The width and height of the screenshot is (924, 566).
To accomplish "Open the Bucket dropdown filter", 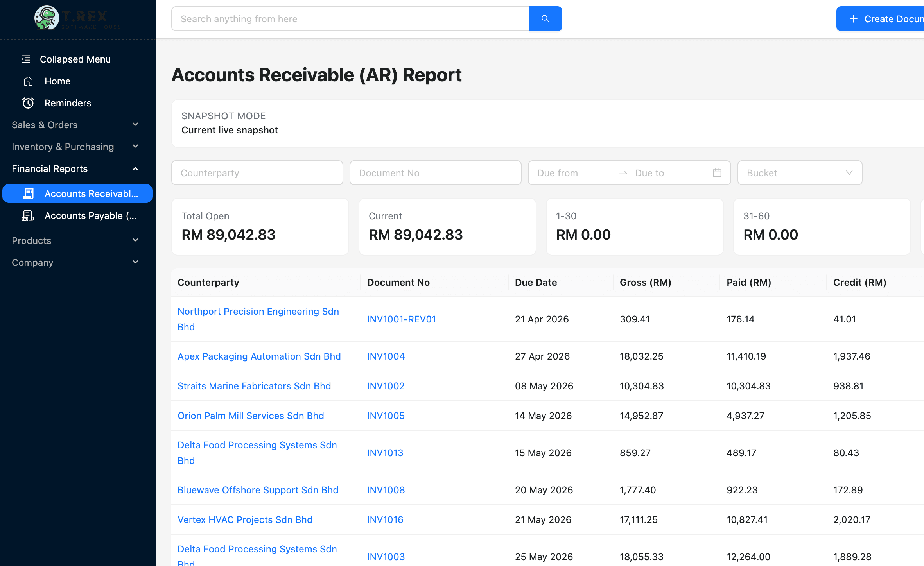I will tap(799, 173).
